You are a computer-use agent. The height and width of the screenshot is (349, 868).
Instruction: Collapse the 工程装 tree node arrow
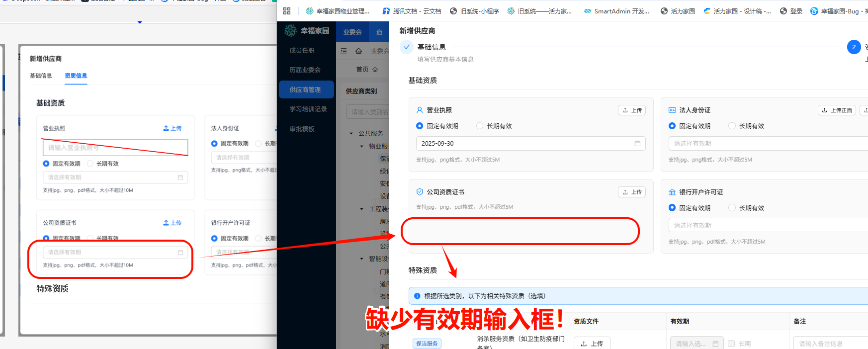coord(361,209)
